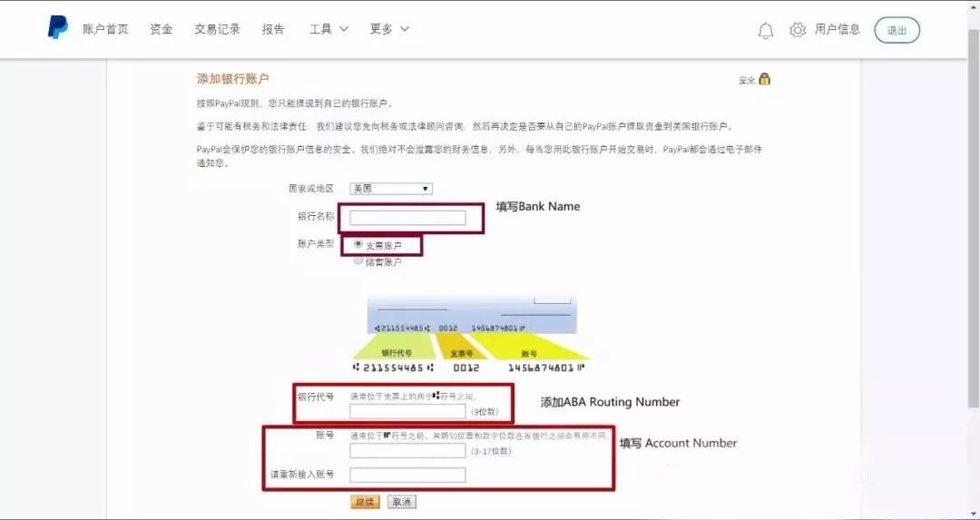Click the 账号 account number field
This screenshot has height=520, width=980.
pyautogui.click(x=407, y=451)
